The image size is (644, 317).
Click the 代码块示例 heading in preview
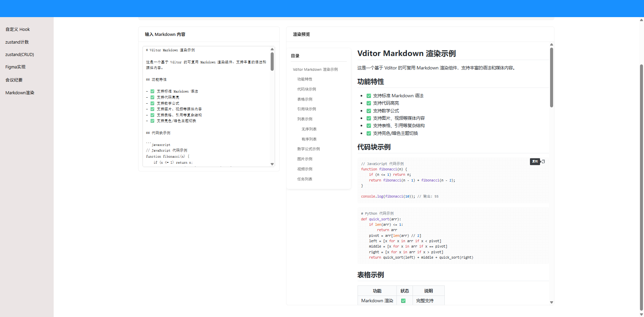click(374, 147)
